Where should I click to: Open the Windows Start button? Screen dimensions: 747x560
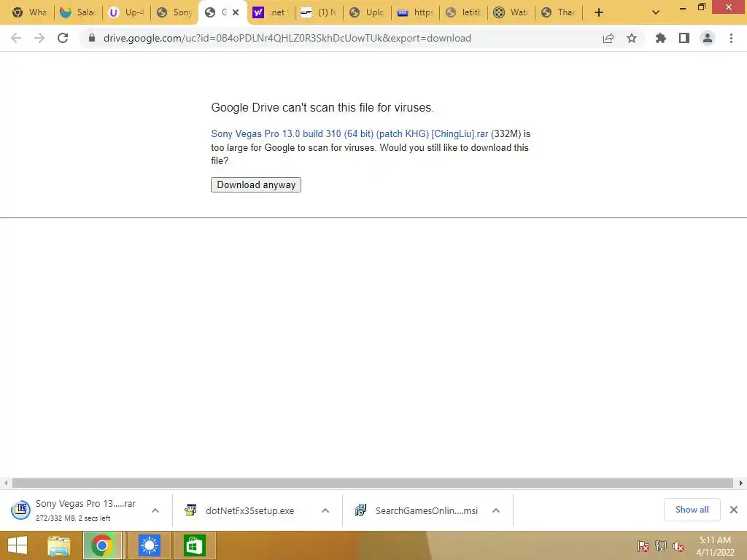[x=18, y=545]
